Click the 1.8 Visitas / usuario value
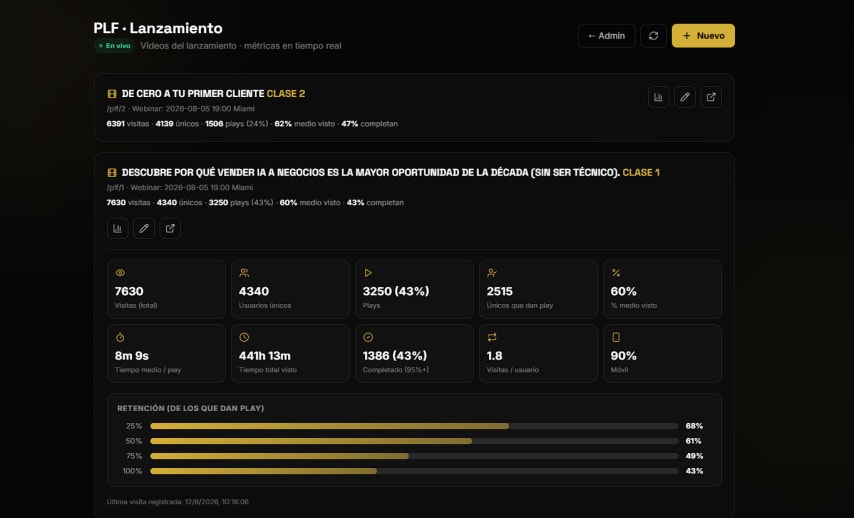854x518 pixels. [x=495, y=356]
